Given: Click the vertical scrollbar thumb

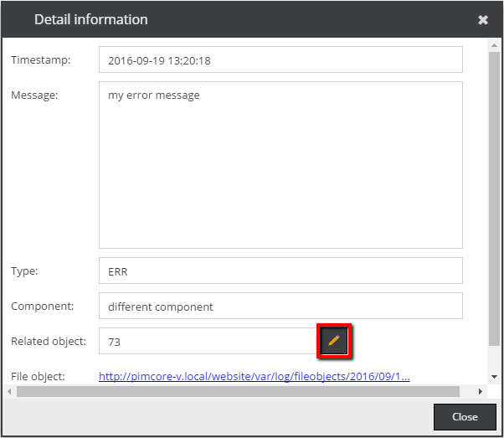Looking at the screenshot, I should 496,201.
